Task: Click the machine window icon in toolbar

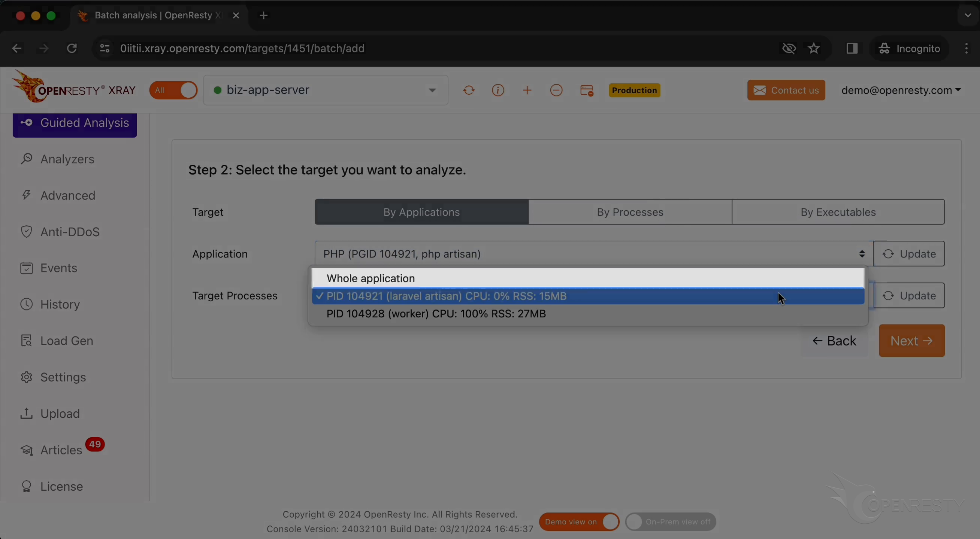Action: tap(587, 91)
